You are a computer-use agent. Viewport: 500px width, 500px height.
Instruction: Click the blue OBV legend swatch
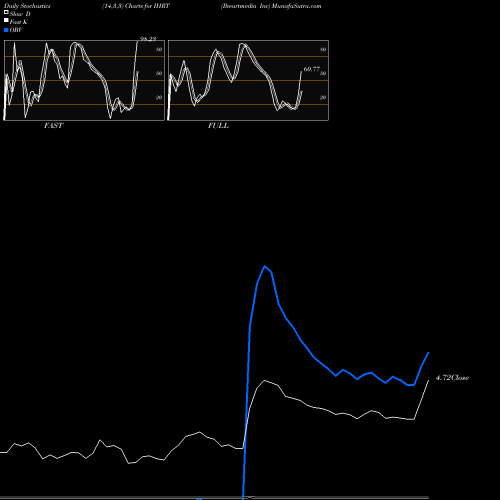click(6, 30)
